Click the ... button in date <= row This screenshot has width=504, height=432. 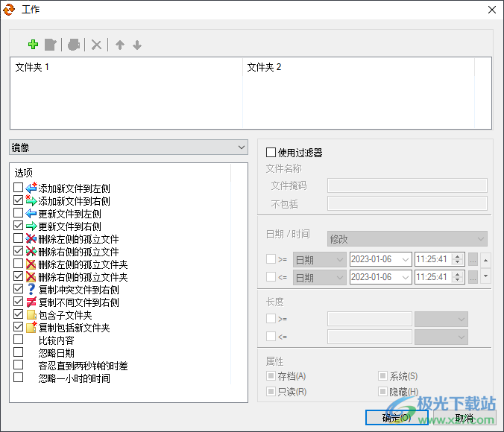[473, 277]
